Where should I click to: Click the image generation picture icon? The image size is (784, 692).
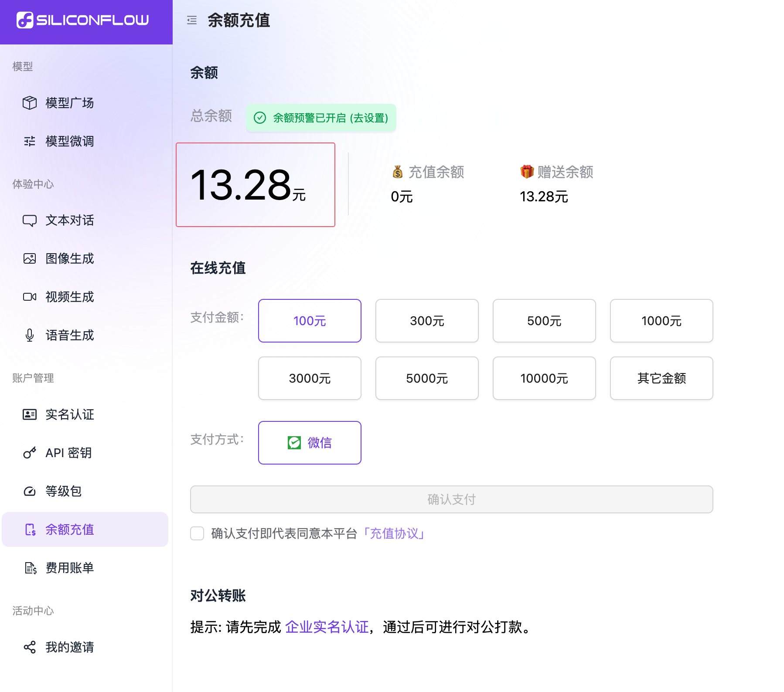(x=30, y=259)
